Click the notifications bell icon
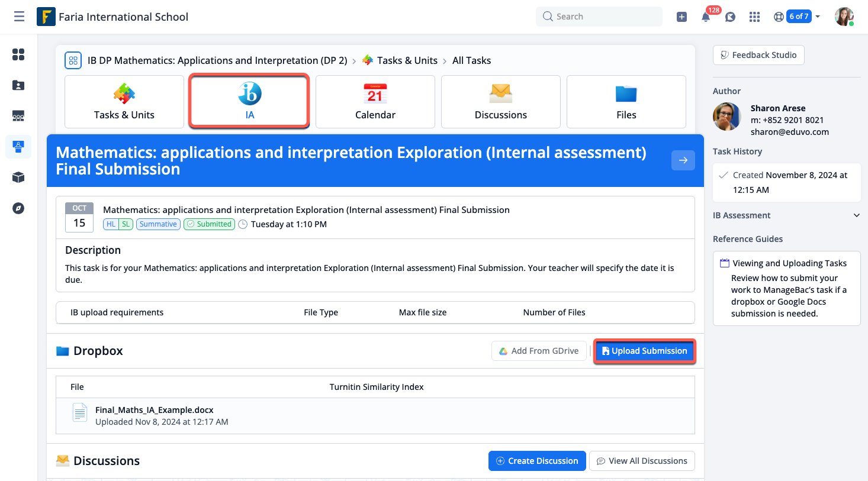Image resolution: width=868 pixels, height=481 pixels. pyautogui.click(x=706, y=17)
